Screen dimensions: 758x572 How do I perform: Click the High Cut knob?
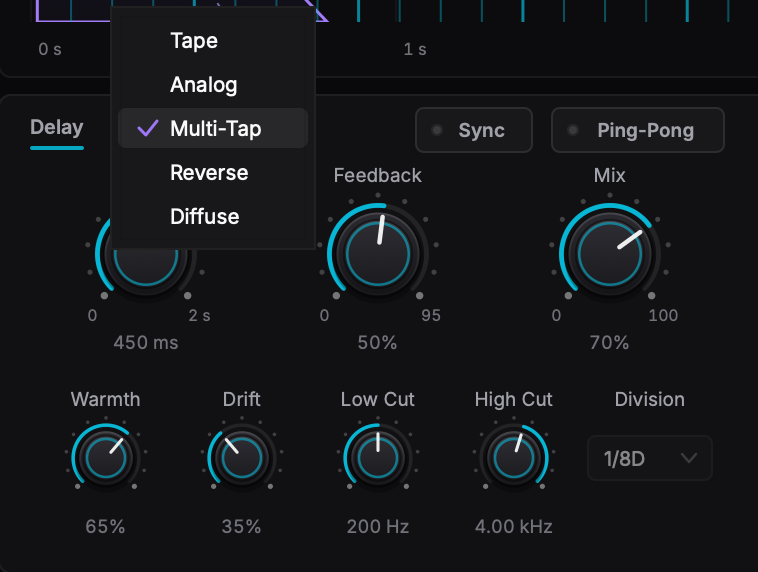[x=514, y=458]
